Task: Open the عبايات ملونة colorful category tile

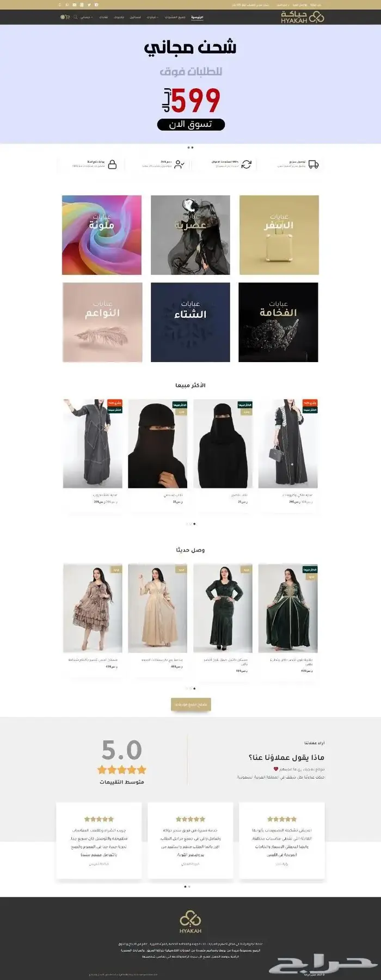Action: pyautogui.click(x=102, y=235)
